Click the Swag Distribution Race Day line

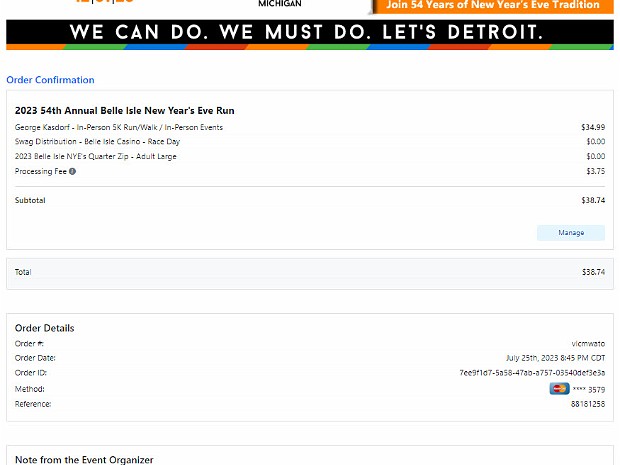(97, 142)
